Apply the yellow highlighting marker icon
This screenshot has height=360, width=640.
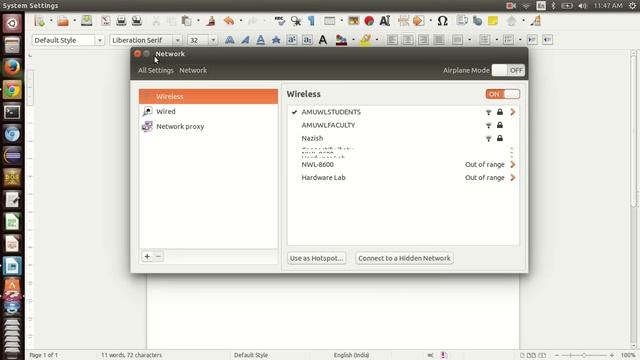pos(365,40)
